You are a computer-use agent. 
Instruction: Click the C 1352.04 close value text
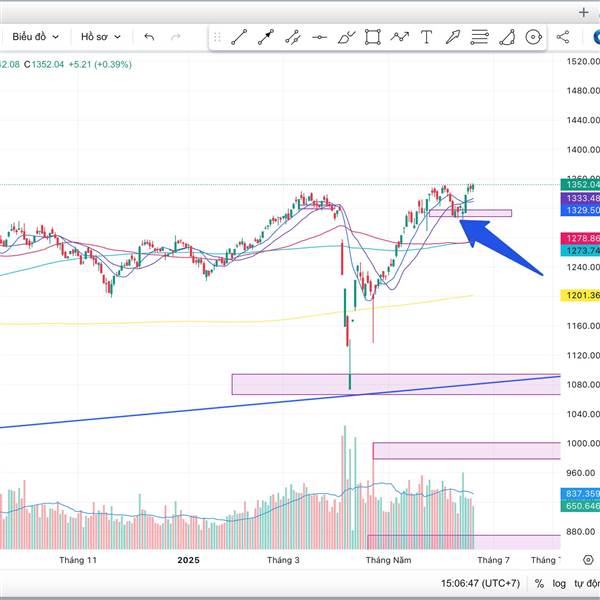click(x=44, y=64)
